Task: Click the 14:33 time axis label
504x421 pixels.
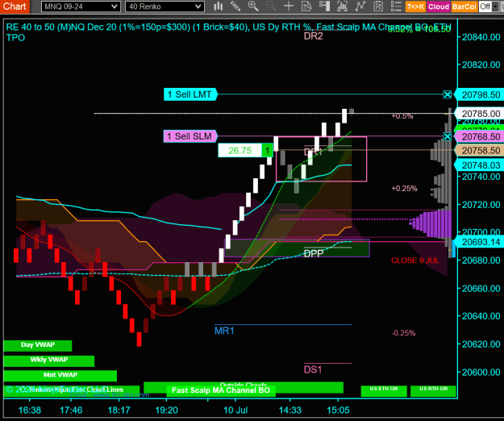Action: tap(290, 411)
